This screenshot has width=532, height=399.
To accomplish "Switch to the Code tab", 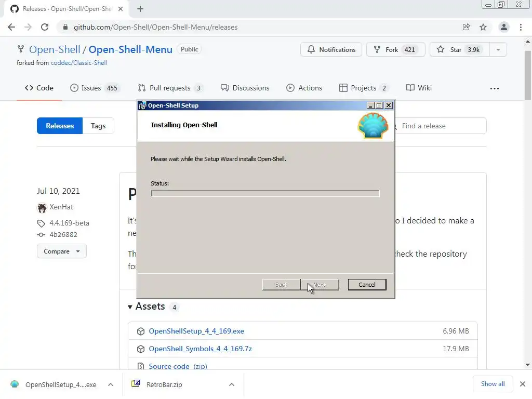I will (39, 88).
